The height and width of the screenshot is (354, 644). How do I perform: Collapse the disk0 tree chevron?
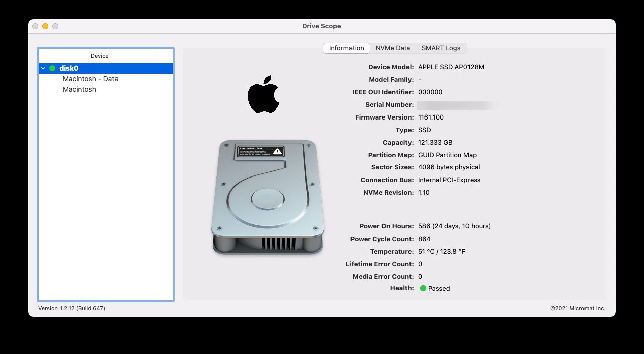click(x=43, y=68)
